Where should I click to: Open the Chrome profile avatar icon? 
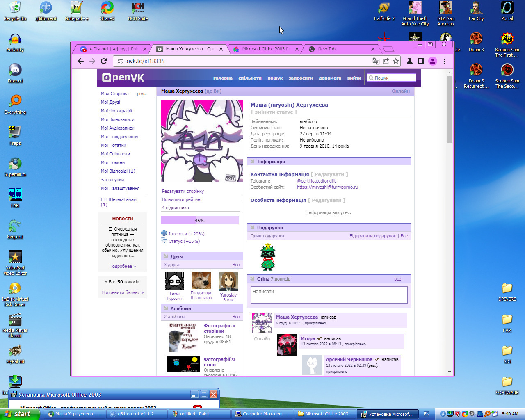click(x=433, y=61)
